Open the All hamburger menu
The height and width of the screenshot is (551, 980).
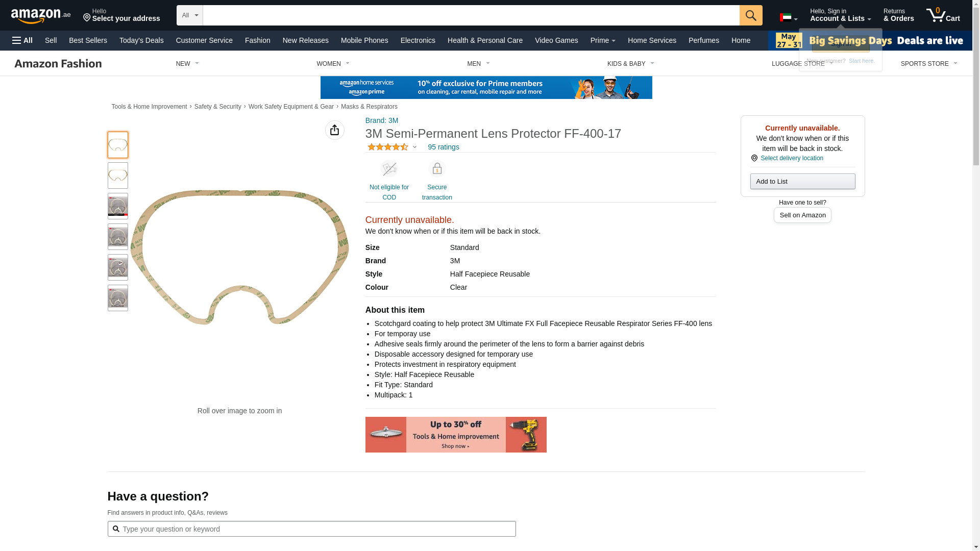click(22, 40)
